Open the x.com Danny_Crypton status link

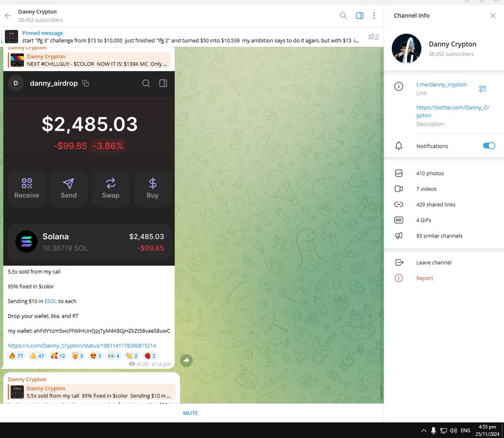[82, 346]
